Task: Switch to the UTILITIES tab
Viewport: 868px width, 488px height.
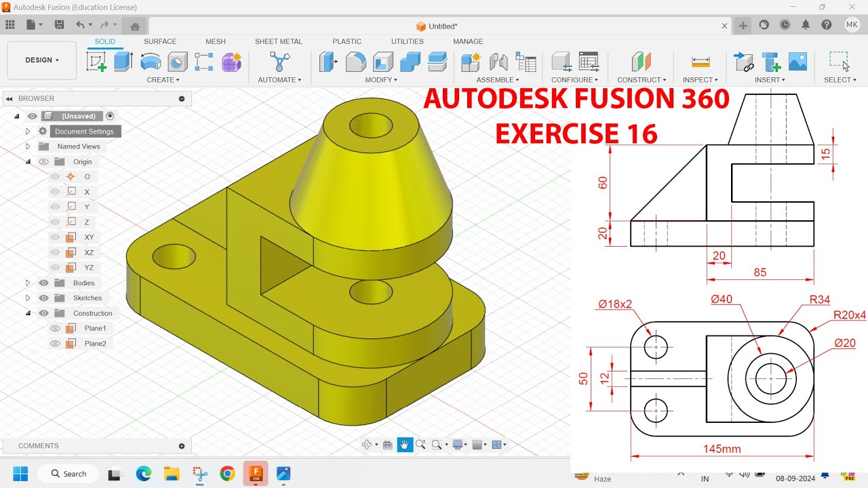Action: point(408,41)
